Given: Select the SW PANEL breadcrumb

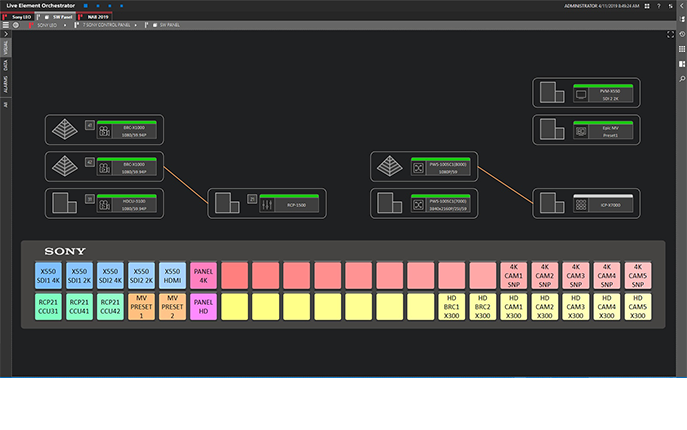Looking at the screenshot, I should point(169,25).
